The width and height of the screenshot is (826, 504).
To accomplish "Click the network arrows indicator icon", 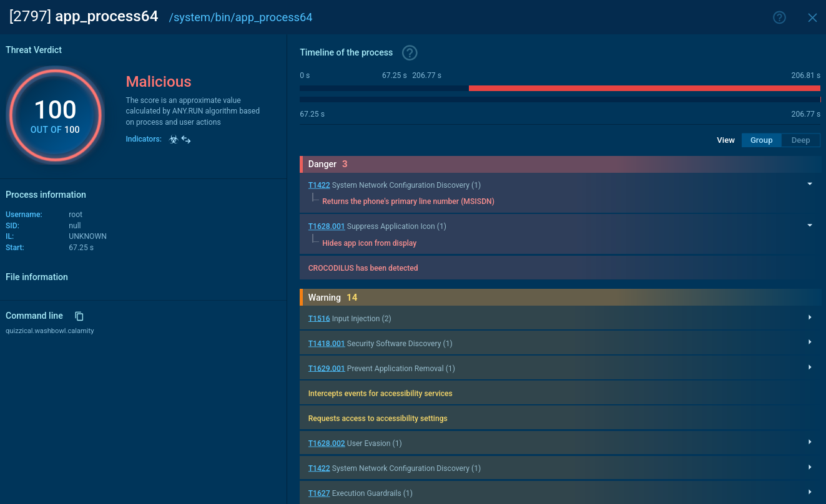I will (x=186, y=140).
